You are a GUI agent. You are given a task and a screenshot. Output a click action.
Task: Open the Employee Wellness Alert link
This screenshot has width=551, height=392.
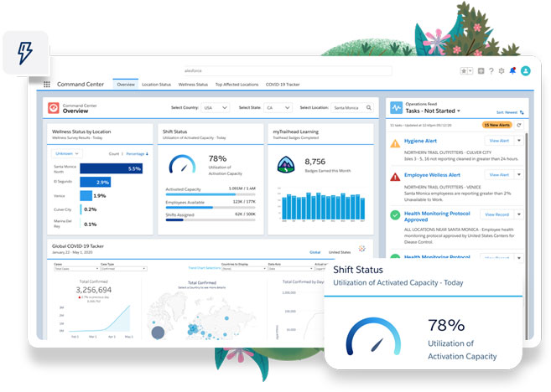(432, 177)
